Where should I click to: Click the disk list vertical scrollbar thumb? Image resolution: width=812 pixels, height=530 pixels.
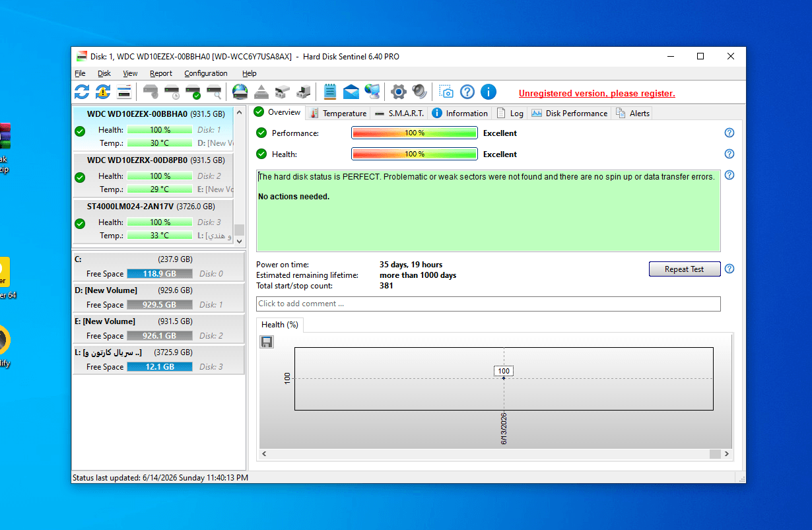[239, 230]
